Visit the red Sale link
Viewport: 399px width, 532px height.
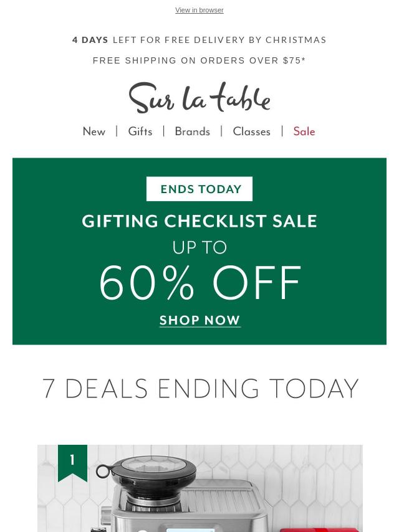[x=304, y=131]
